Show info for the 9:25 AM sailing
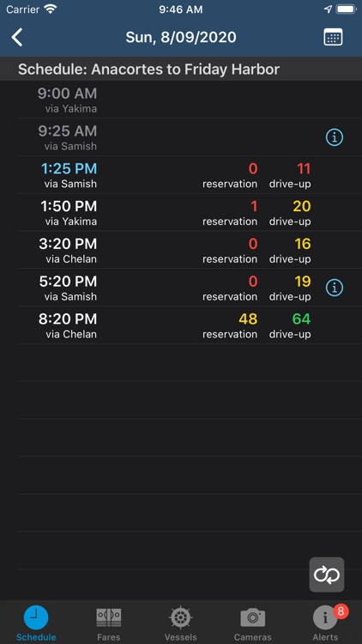 point(335,137)
